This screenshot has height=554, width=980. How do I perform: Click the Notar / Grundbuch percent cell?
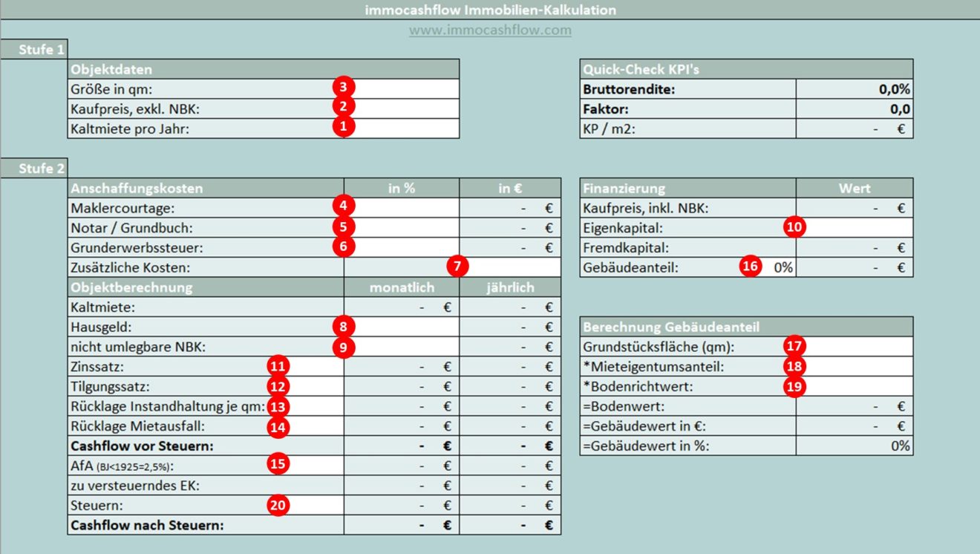(402, 228)
